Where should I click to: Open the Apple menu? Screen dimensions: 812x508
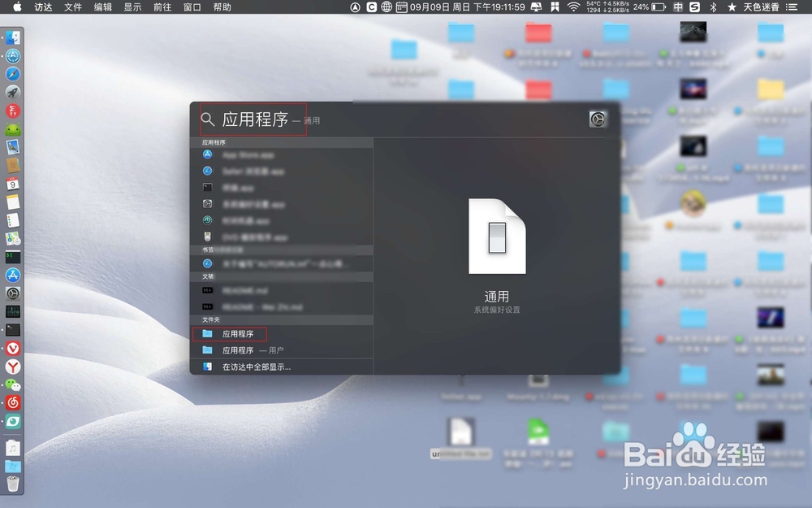point(16,7)
